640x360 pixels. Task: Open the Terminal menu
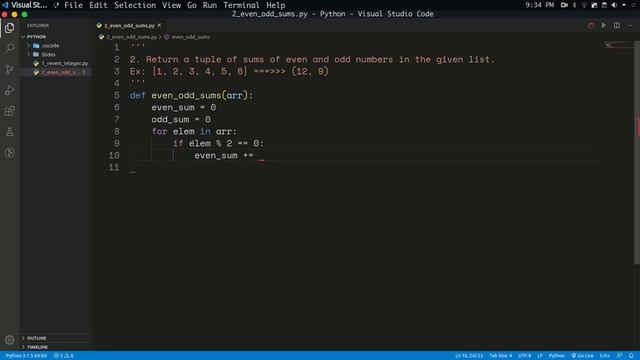(241, 5)
